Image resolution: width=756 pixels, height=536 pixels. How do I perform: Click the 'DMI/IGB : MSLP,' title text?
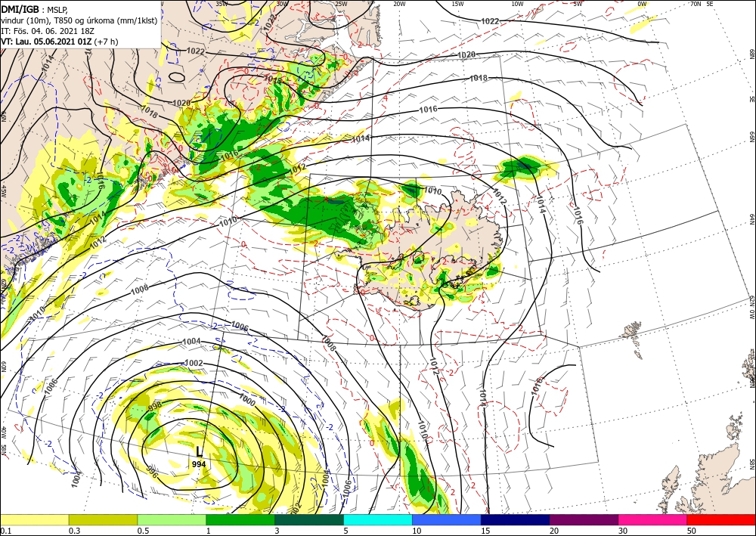36,9
